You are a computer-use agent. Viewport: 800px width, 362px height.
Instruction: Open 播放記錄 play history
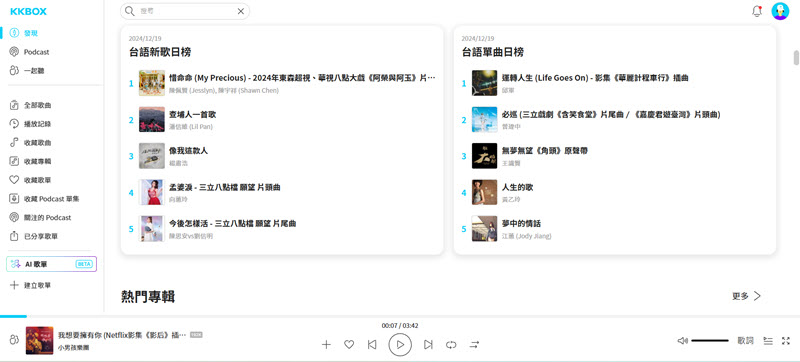pyautogui.click(x=31, y=124)
